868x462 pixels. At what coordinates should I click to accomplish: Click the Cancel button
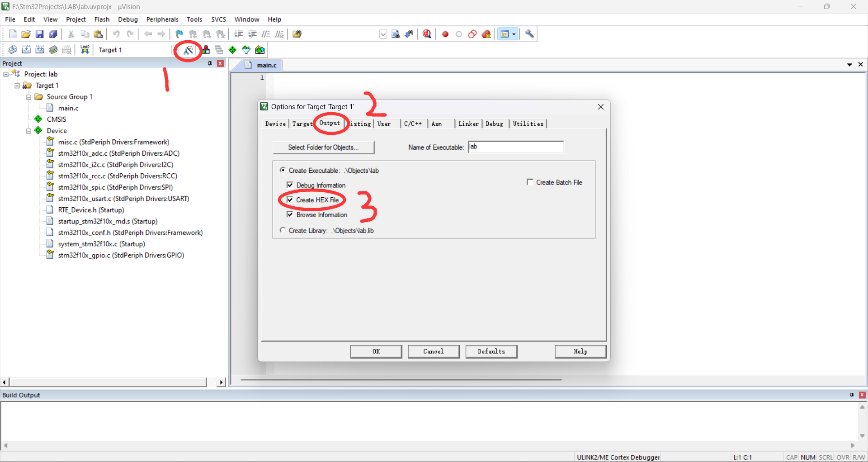tap(434, 351)
